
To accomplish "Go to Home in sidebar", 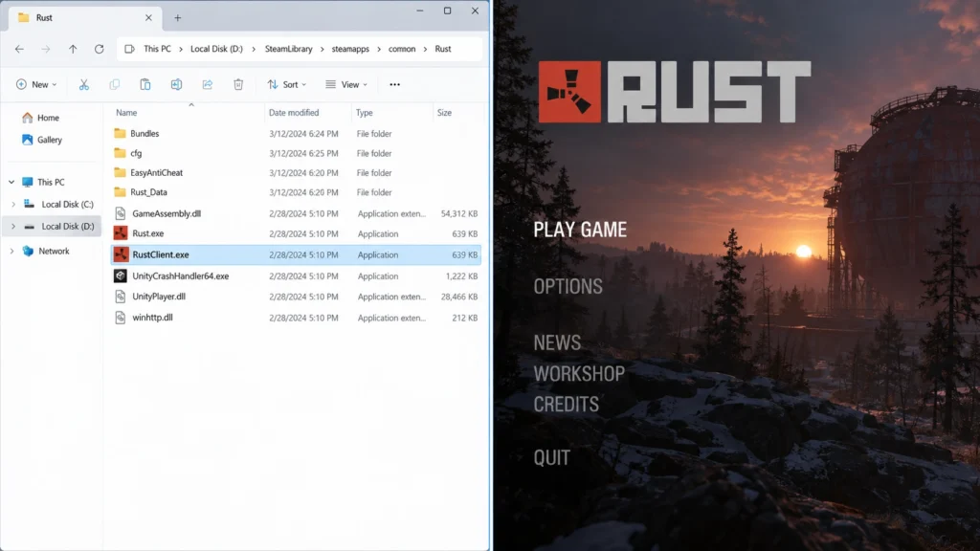I will pos(48,118).
